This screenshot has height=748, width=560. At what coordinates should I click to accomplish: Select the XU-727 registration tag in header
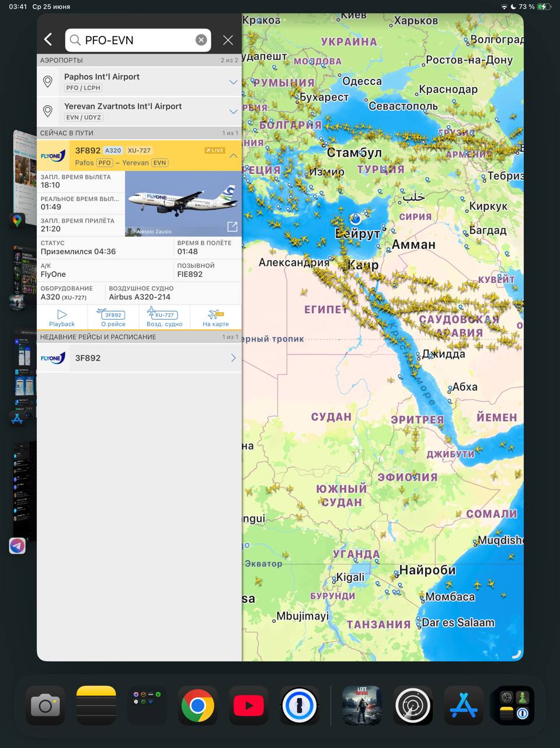pyautogui.click(x=139, y=150)
